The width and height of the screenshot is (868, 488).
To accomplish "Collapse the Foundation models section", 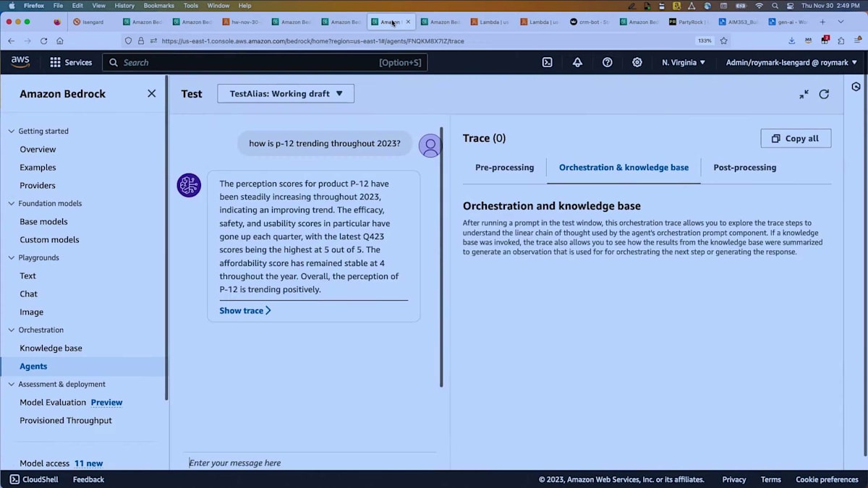I will coord(11,204).
